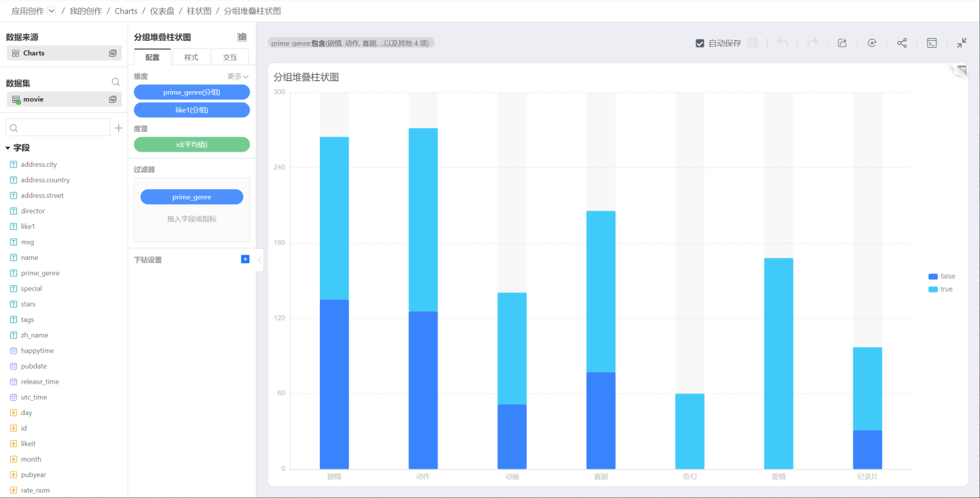Click the export icon in top toolbar
The height and width of the screenshot is (498, 980).
point(842,43)
